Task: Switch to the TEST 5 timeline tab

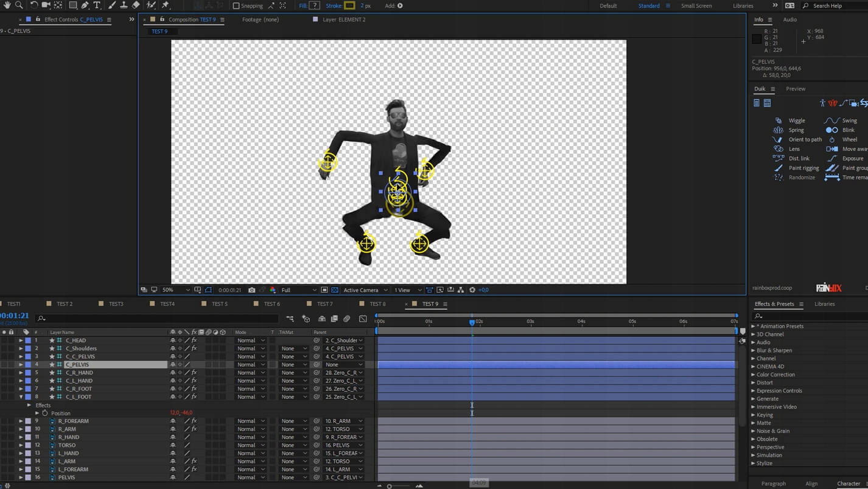Action: (219, 304)
